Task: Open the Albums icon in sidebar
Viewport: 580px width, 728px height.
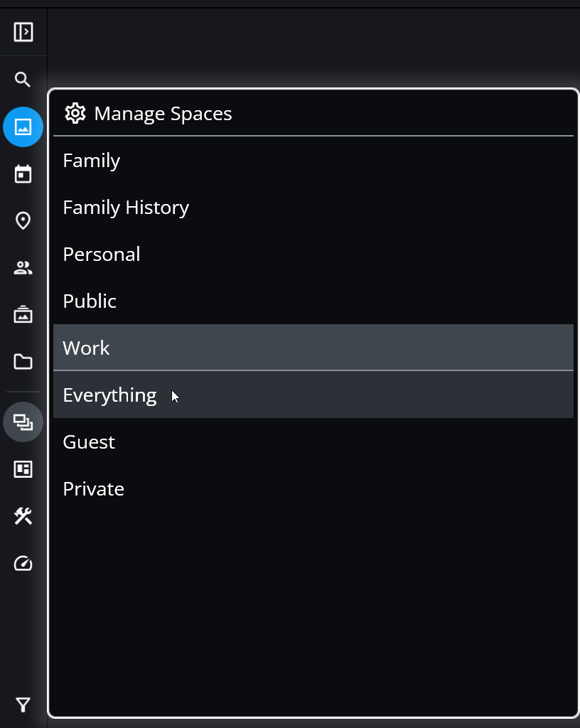Action: (x=23, y=315)
